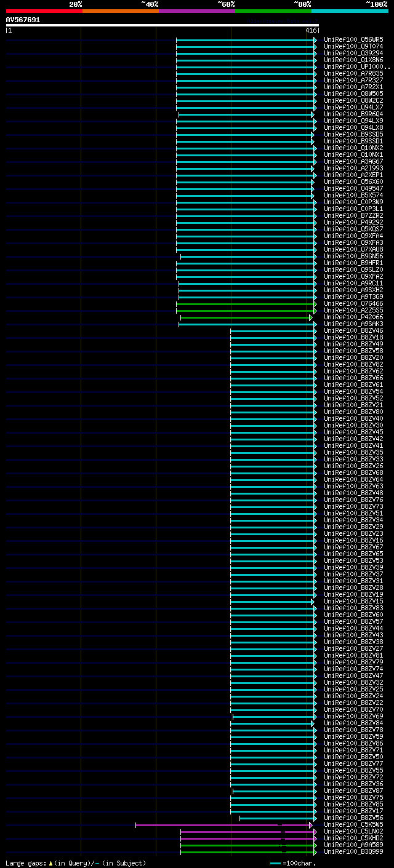Open hit UniRef100_C5KHD2
394x868 pixels.
pyautogui.click(x=353, y=838)
